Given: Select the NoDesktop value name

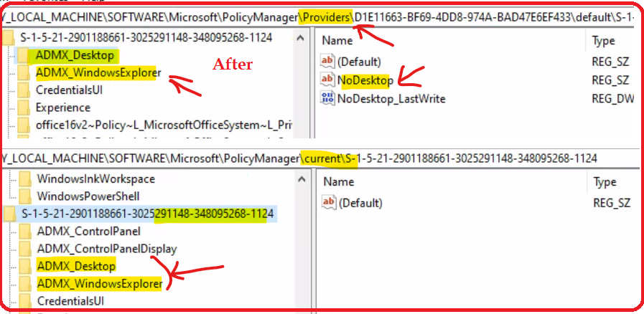Looking at the screenshot, I should 365,80.
